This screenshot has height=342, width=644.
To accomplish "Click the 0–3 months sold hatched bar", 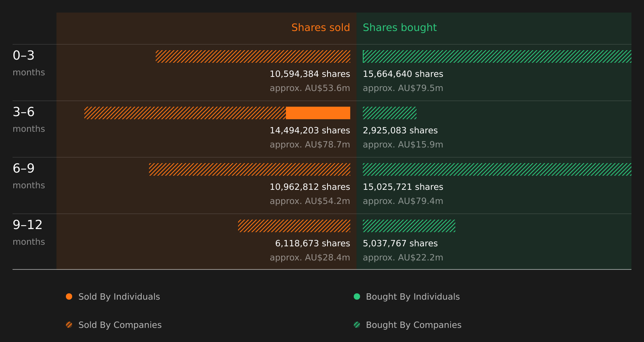I will coord(253,56).
